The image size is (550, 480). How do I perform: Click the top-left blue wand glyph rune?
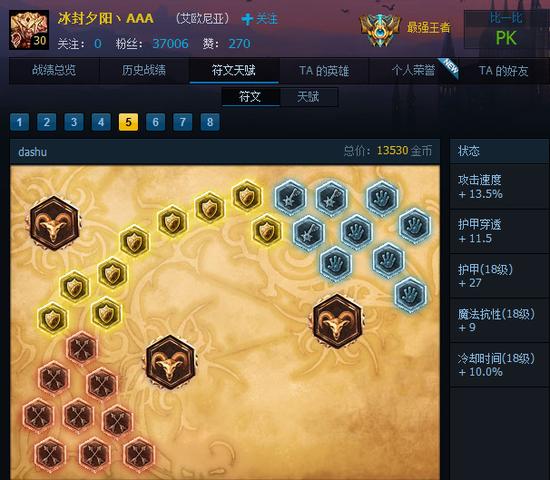pos(290,198)
